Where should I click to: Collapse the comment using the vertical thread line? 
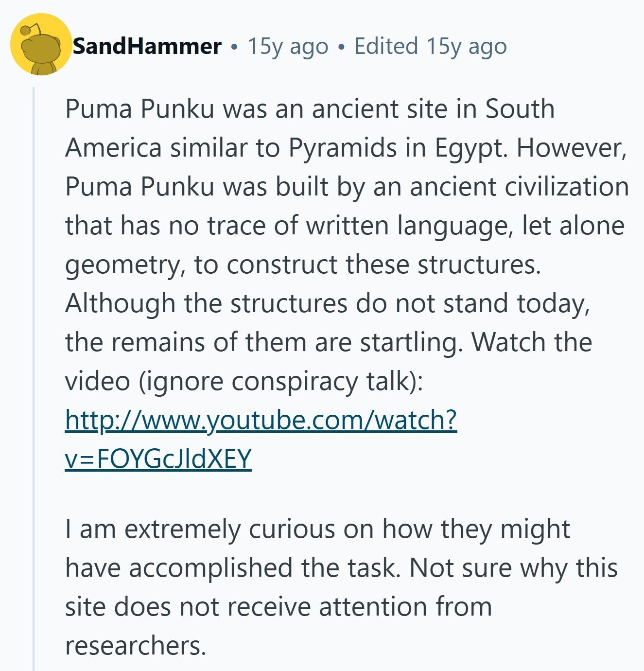[x=34, y=379]
